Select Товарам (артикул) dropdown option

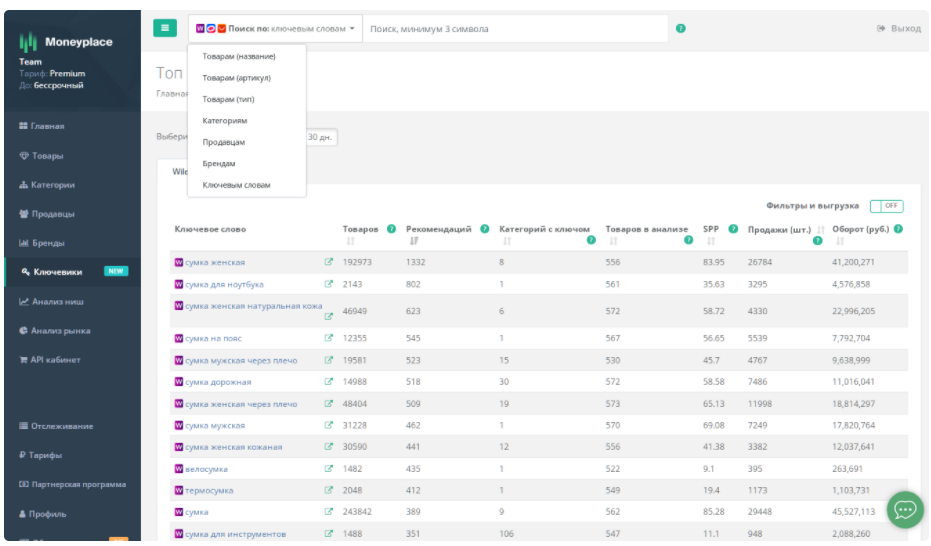tap(237, 78)
